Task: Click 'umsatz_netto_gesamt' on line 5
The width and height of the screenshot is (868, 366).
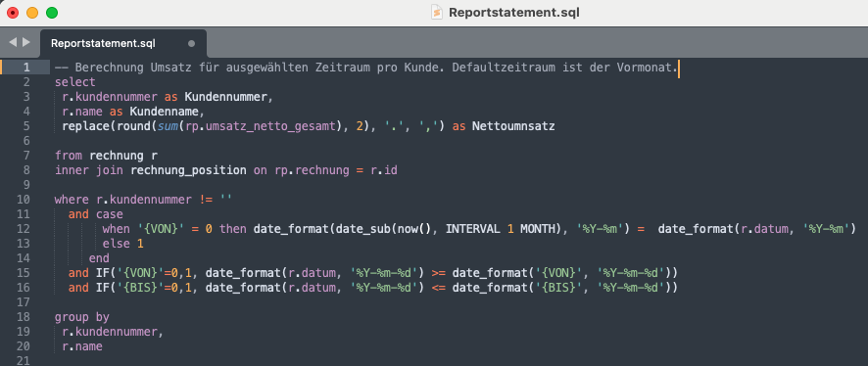Action: pos(270,126)
